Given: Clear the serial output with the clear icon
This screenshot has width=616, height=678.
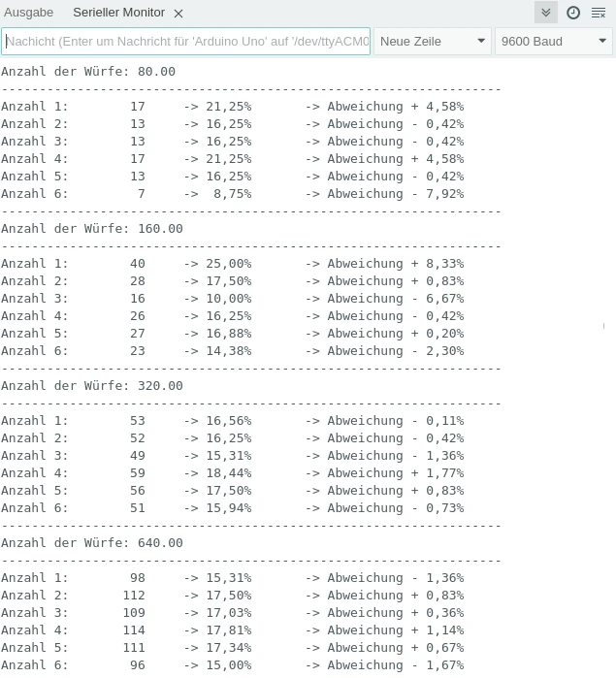Looking at the screenshot, I should pos(599,13).
